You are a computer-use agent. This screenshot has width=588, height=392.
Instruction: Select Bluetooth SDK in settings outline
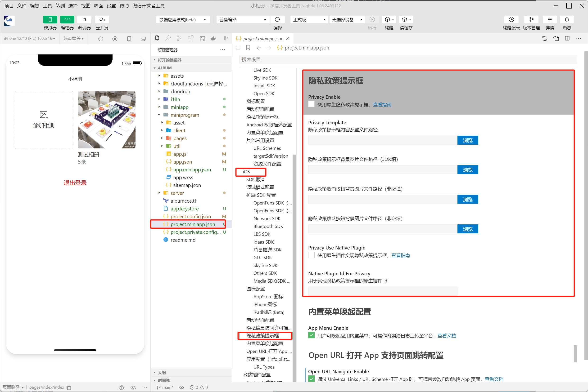pyautogui.click(x=268, y=226)
